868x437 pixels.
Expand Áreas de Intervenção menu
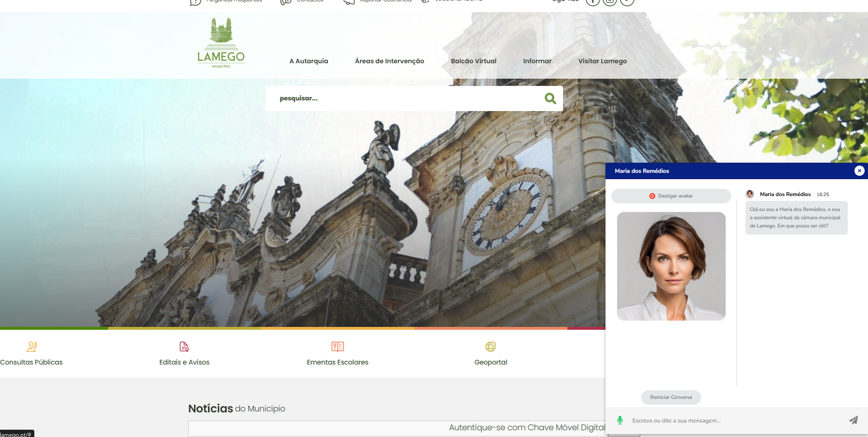pyautogui.click(x=389, y=61)
